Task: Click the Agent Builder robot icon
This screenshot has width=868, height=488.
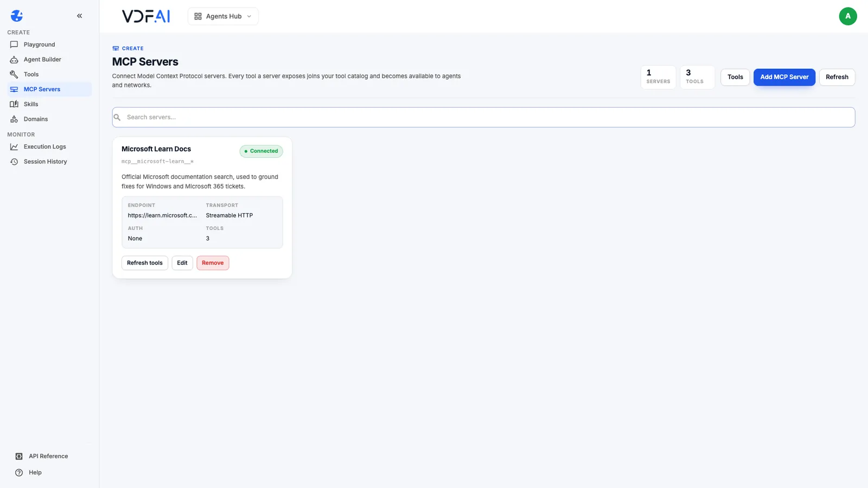Action: tap(14, 60)
